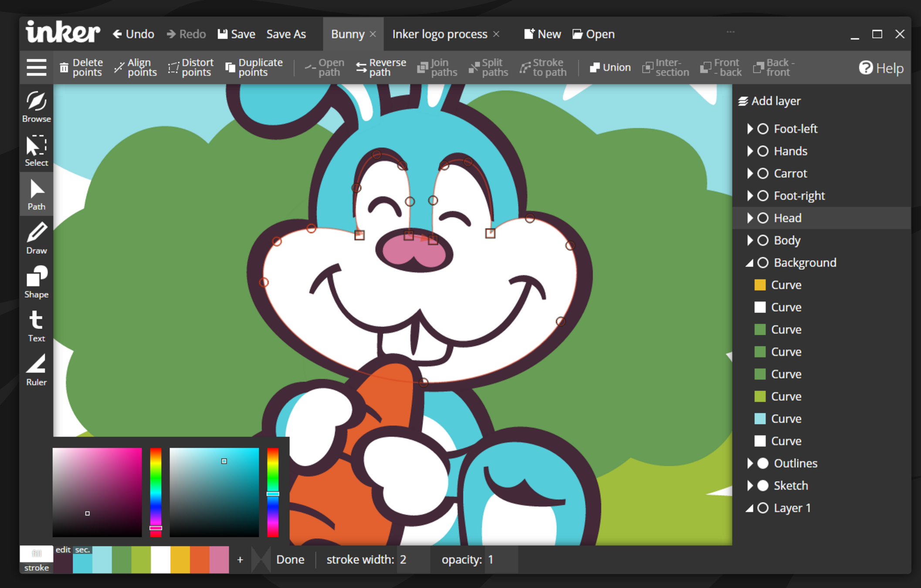The height and width of the screenshot is (588, 921).
Task: Click the Union paths icon
Action: (x=594, y=68)
